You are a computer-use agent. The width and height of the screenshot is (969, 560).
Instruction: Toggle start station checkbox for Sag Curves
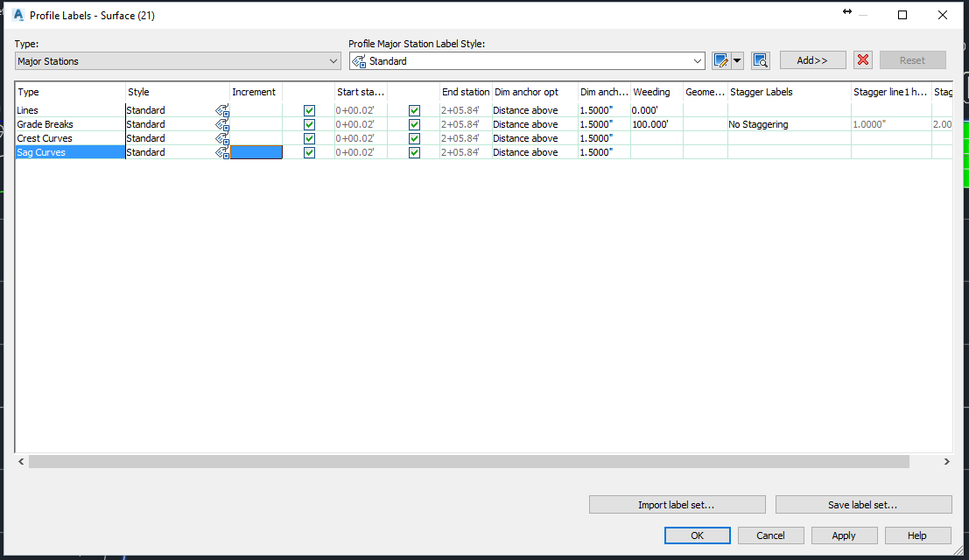coord(309,152)
